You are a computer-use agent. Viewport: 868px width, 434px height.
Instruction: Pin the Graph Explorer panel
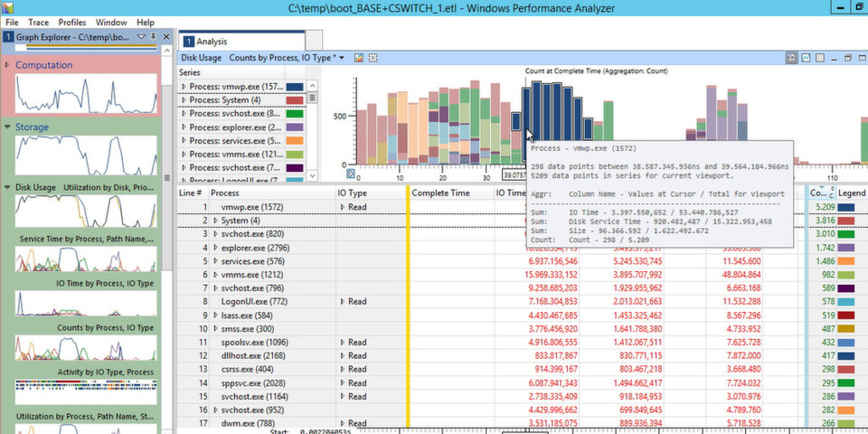(x=154, y=37)
